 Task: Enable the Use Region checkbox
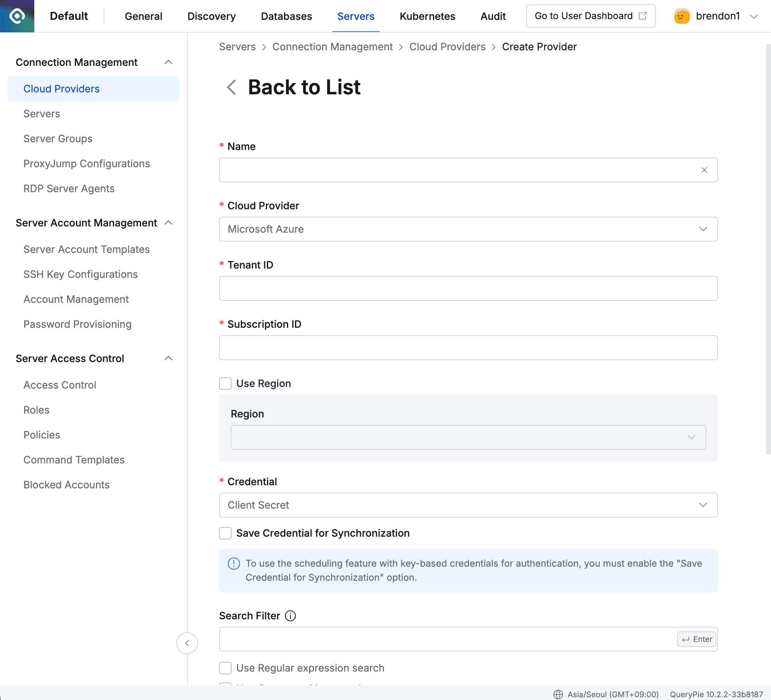225,384
